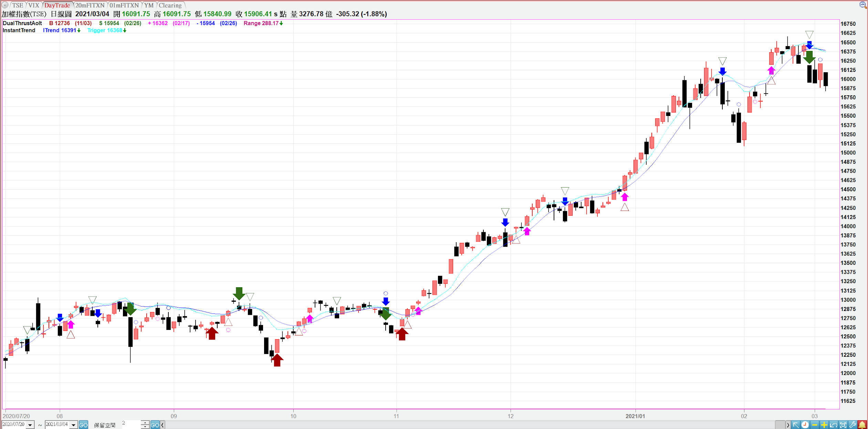Expand the tab list arrow before TSE
This screenshot has width=868, height=429.
5,5
